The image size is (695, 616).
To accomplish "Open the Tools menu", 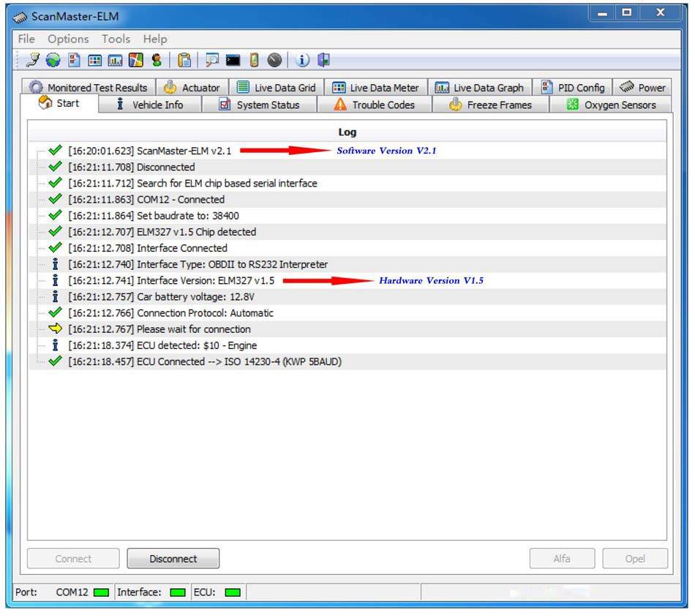I will point(116,39).
